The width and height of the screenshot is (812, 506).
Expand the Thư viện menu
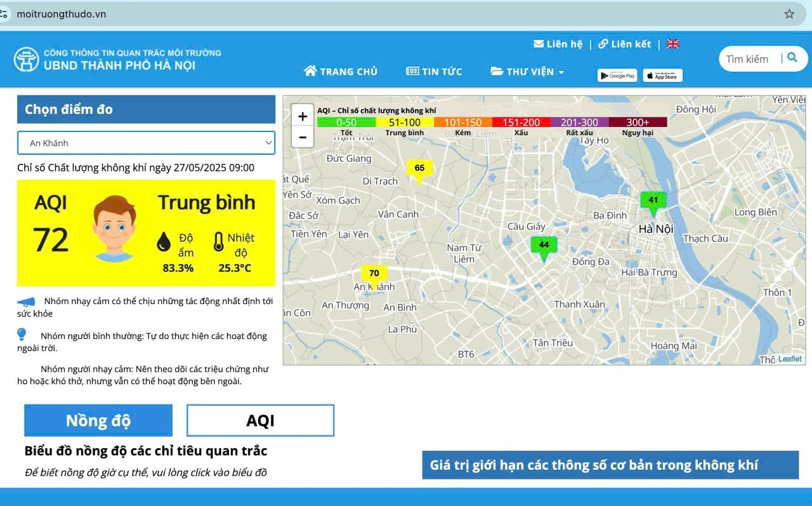(527, 72)
